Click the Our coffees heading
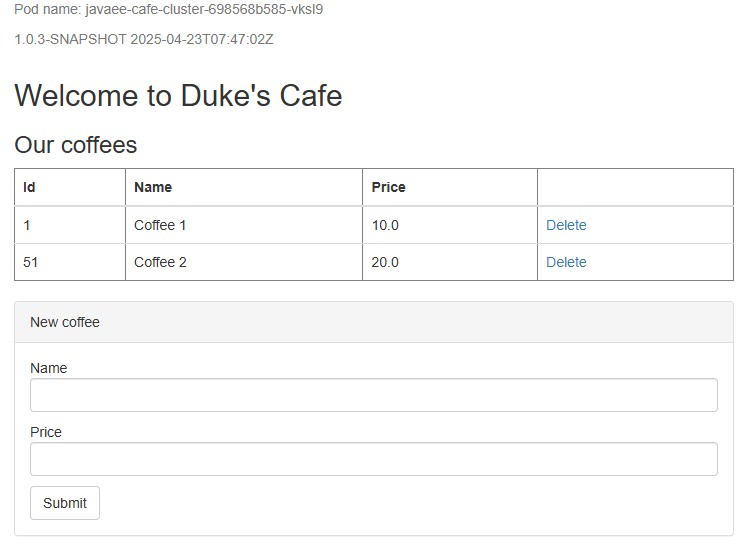 76,145
